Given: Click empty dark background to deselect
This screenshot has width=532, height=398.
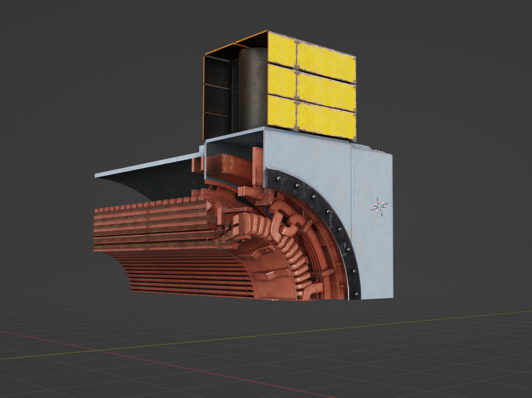Looking at the screenshot, I should 78,78.
